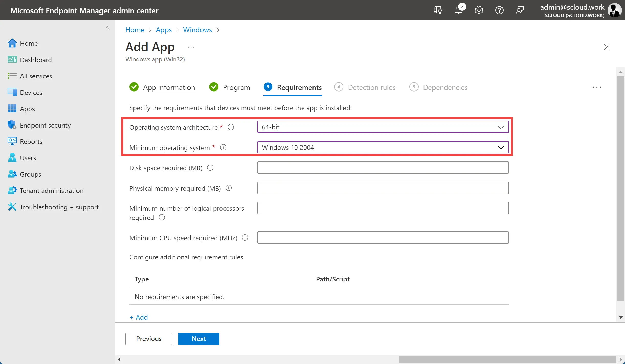This screenshot has width=625, height=364.
Task: Open Home in the left sidebar
Action: (29, 43)
